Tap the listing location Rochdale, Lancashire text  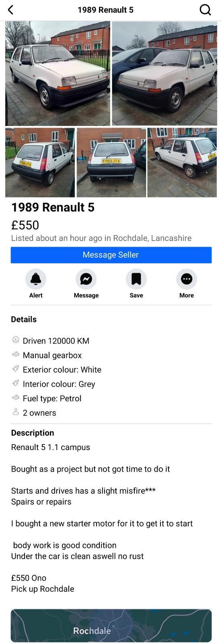pyautogui.click(x=152, y=238)
